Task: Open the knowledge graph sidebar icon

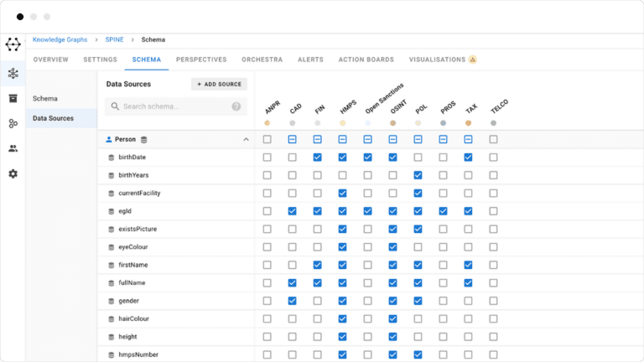Action: click(x=13, y=74)
